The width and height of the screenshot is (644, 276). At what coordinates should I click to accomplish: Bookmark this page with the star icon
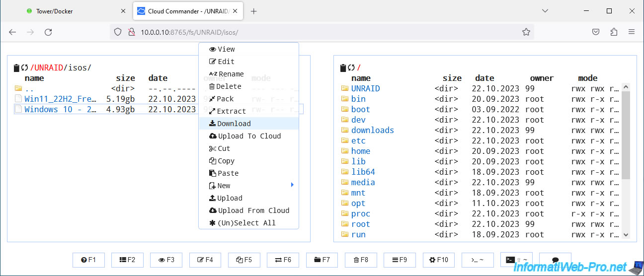coord(526,32)
